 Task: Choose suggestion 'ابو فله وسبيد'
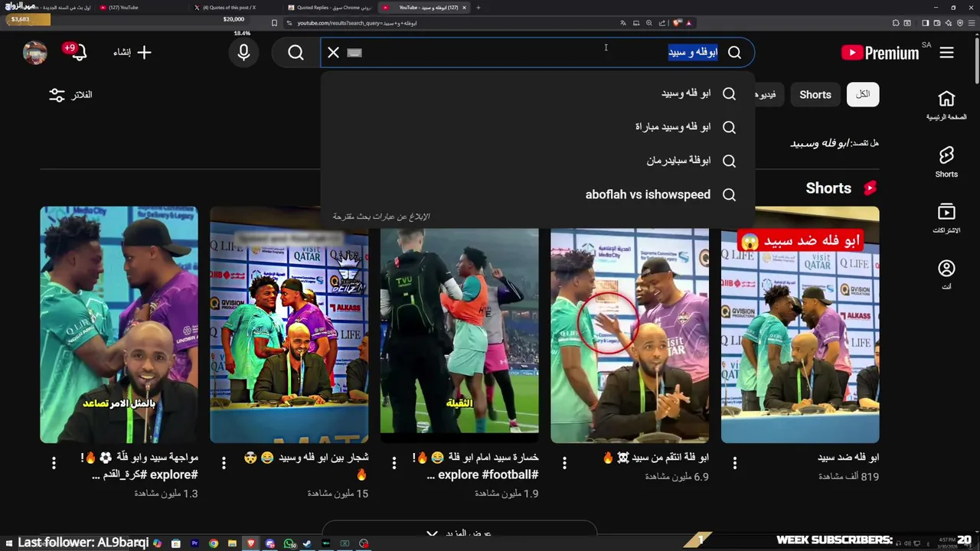[x=537, y=93]
